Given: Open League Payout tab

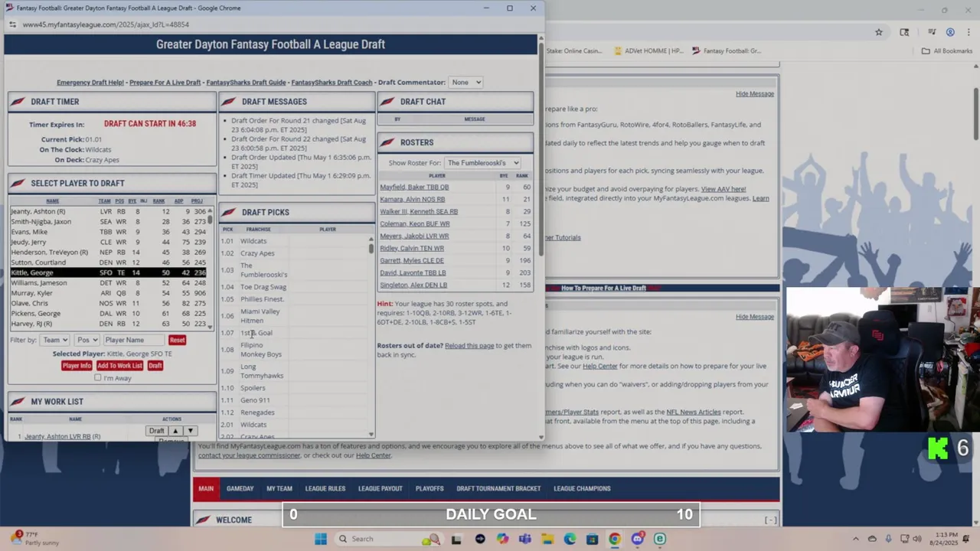Looking at the screenshot, I should click(x=381, y=488).
